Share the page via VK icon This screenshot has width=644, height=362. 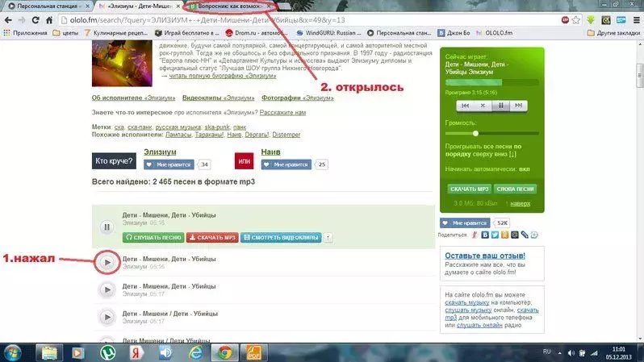485,235
